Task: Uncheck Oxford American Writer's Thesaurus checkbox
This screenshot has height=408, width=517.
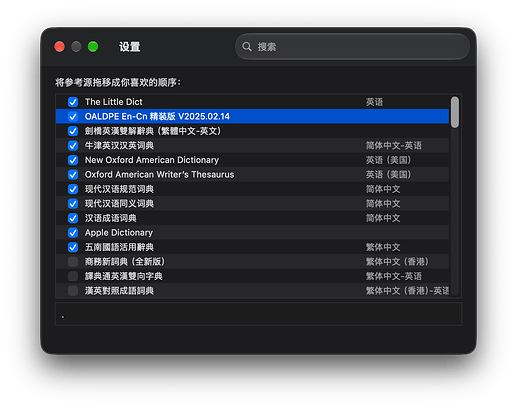Action: [73, 175]
